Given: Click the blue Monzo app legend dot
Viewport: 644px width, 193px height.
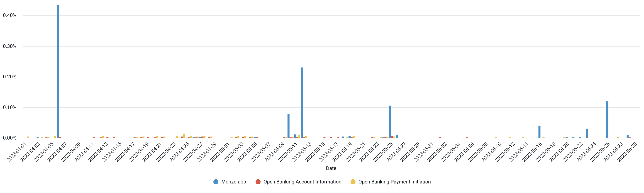Looking at the screenshot, I should coord(216,182).
